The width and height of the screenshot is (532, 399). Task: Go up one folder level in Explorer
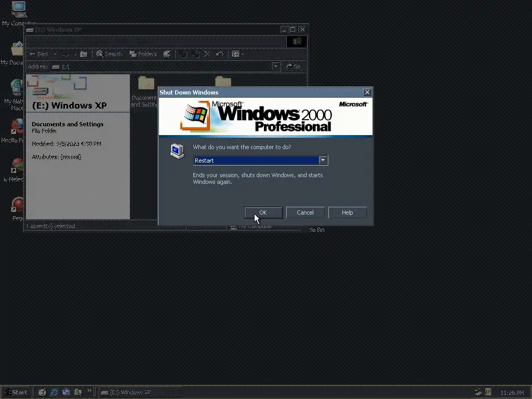coord(84,54)
